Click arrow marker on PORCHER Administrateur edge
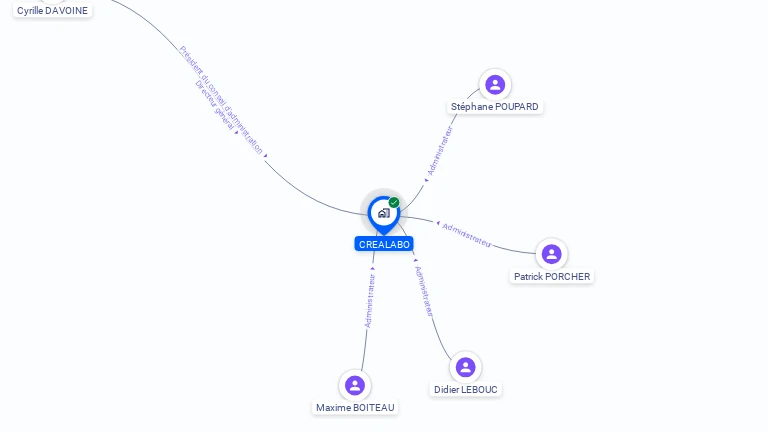Viewport: 768px width, 432px height. 438,223
